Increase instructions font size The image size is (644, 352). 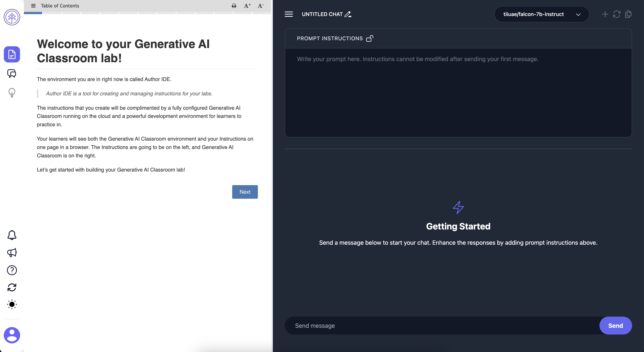point(247,6)
